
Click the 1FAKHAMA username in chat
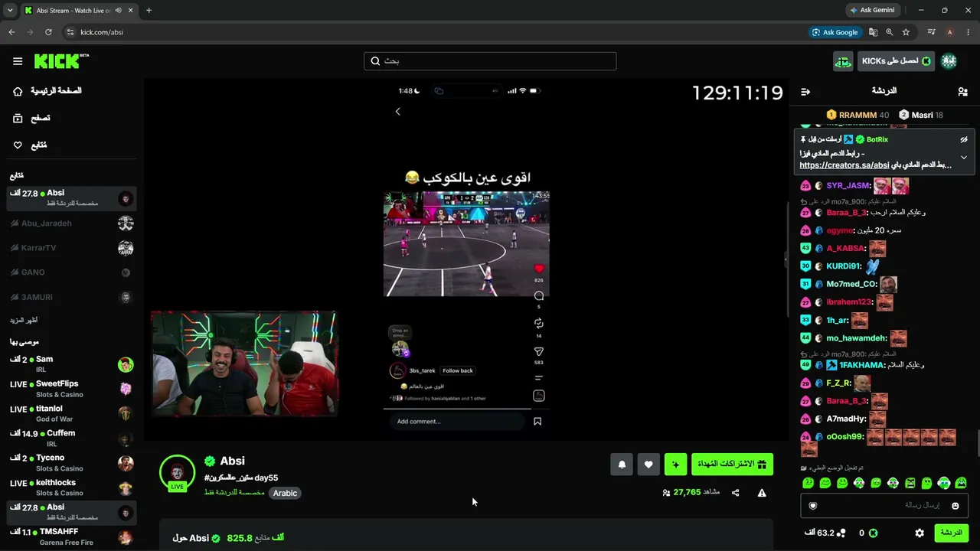coord(861,365)
